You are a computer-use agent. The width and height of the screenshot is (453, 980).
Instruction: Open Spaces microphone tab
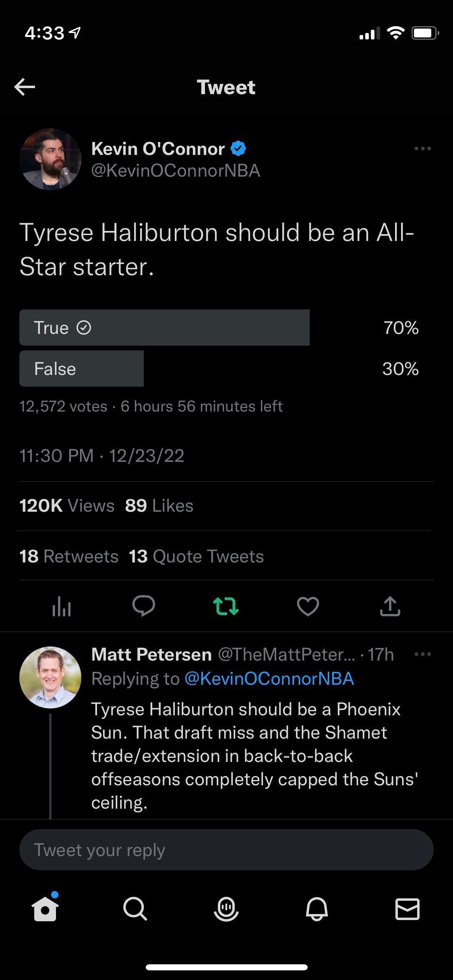[x=226, y=909]
